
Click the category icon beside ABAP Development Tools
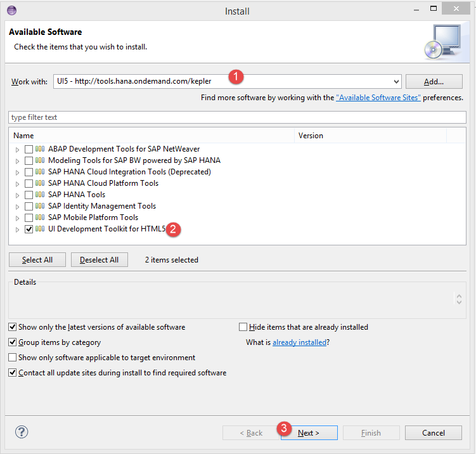40,149
